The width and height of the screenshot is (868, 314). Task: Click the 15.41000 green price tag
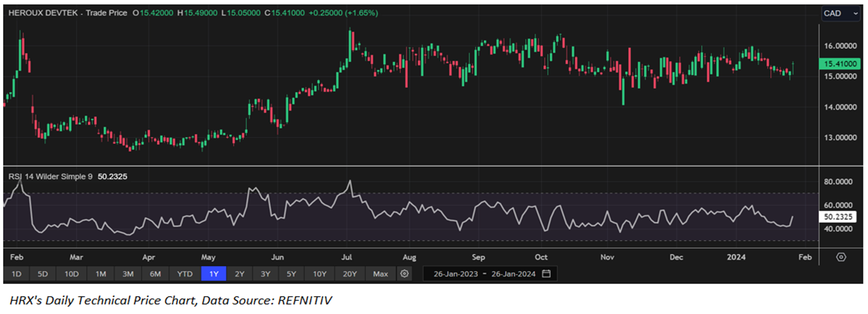point(841,64)
